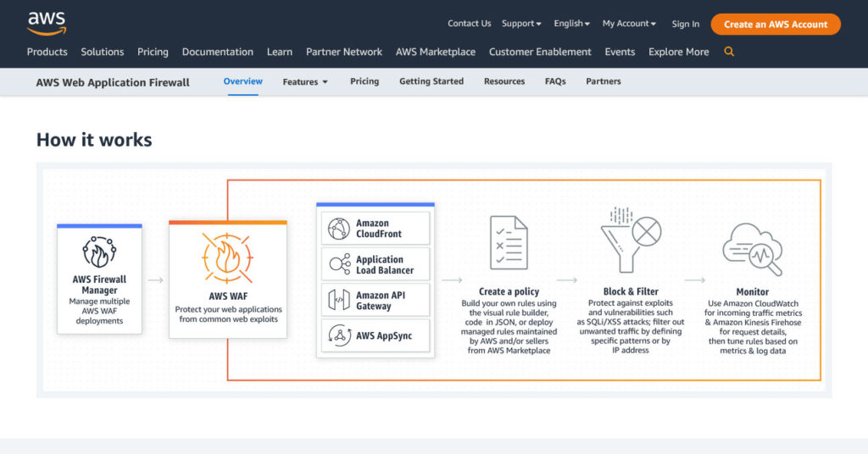Click the 'Monitor' heading
The height and width of the screenshot is (454, 868).
pyautogui.click(x=753, y=291)
